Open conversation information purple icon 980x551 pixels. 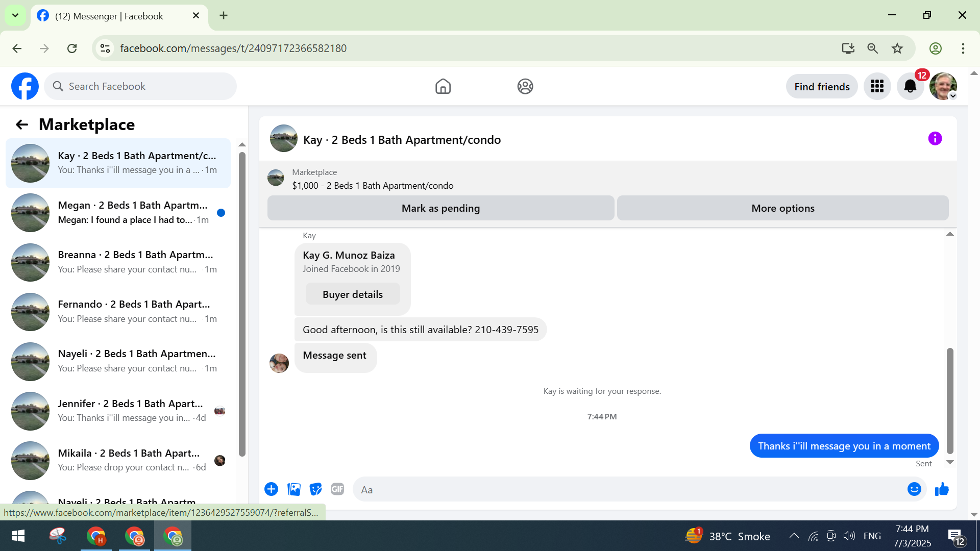point(935,139)
